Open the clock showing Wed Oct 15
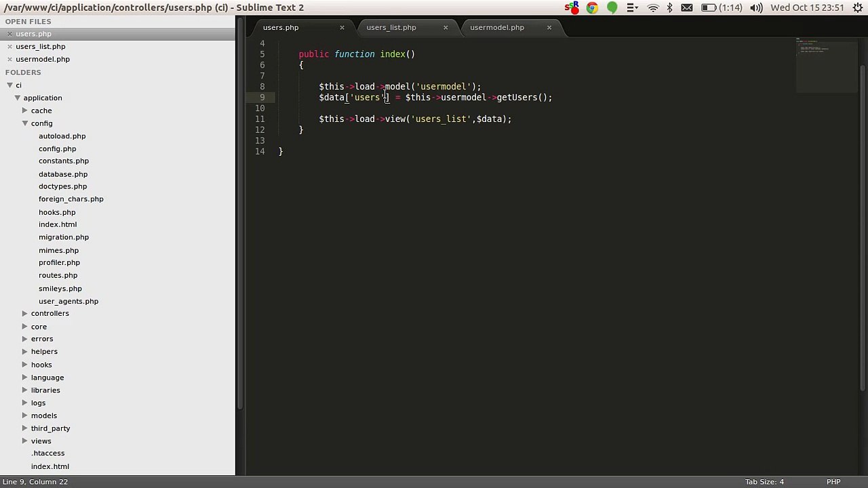The height and width of the screenshot is (488, 868). (807, 8)
